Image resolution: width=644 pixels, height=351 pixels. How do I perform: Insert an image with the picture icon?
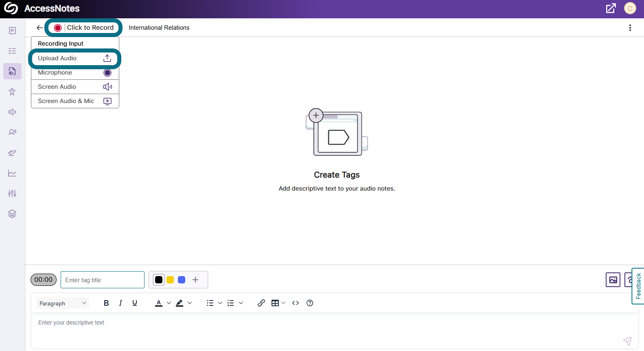coord(613,280)
